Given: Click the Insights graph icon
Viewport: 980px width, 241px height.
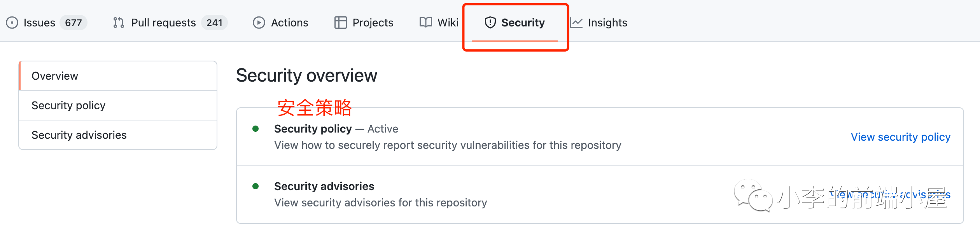Looking at the screenshot, I should (x=576, y=23).
